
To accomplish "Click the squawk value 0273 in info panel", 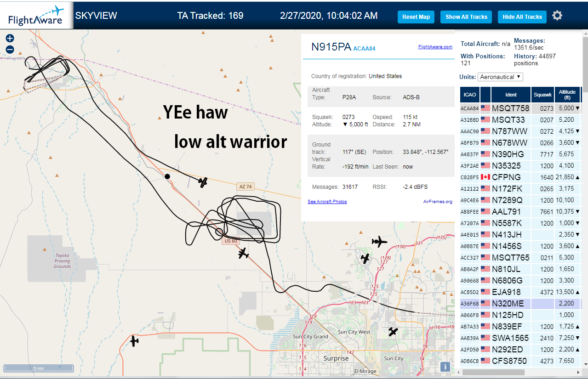I will click(349, 117).
